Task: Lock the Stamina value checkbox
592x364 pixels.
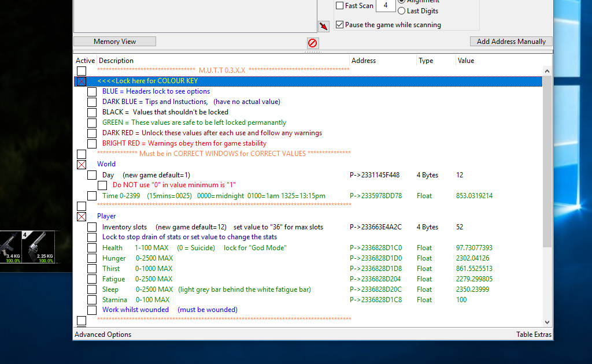Action: [92, 300]
